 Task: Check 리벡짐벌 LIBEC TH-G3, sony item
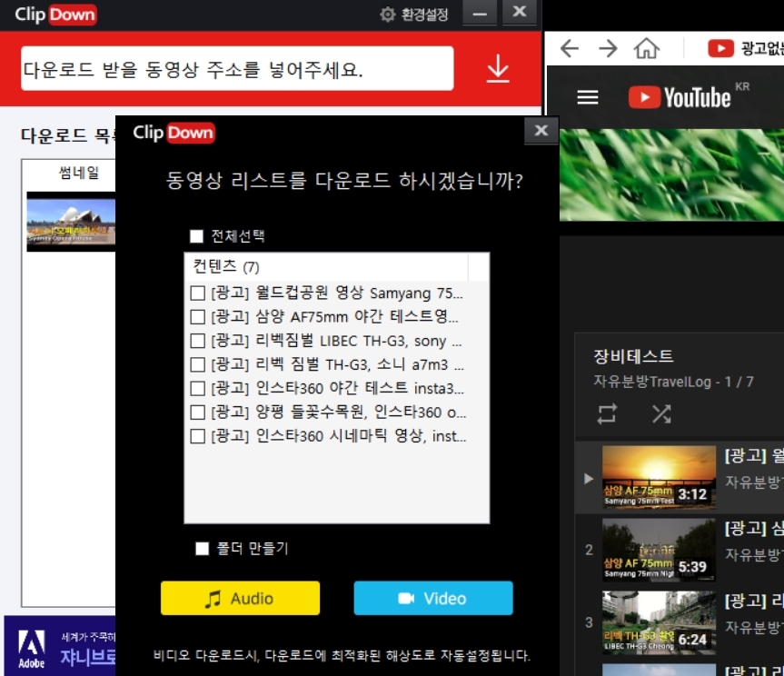coord(197,341)
